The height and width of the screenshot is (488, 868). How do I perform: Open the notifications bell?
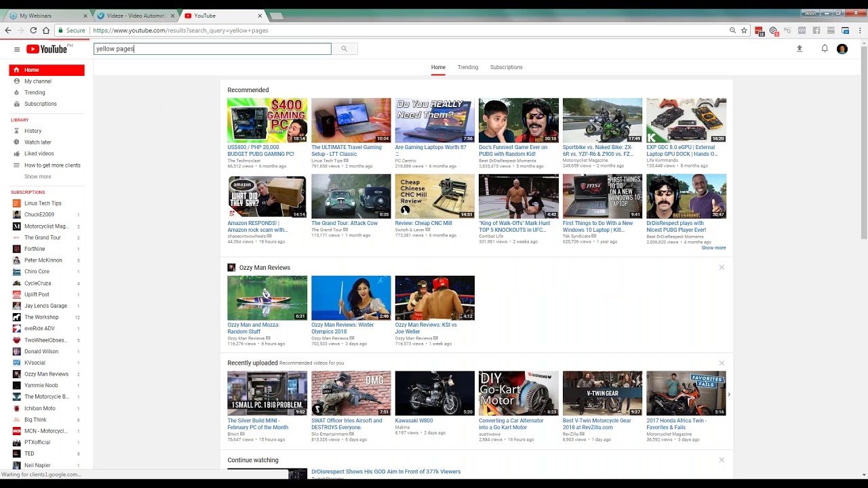[825, 49]
